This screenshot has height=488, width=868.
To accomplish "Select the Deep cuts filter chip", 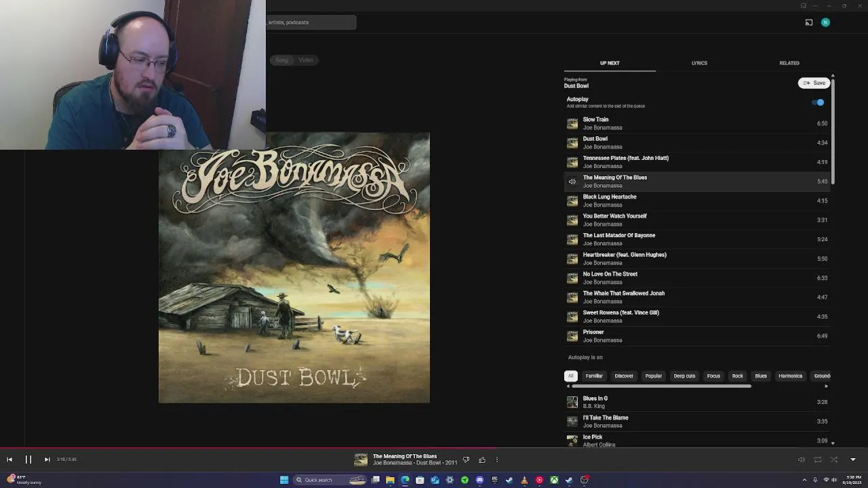I will [684, 375].
